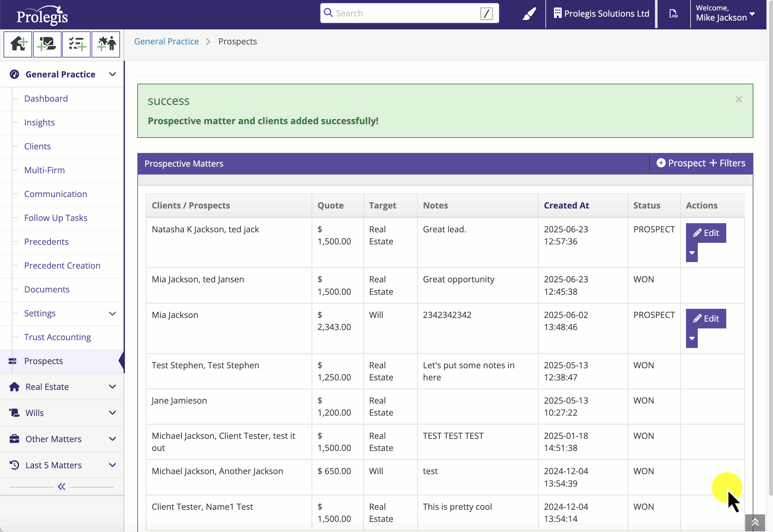Click the paintbrush theme icon
Viewport: 773px width, 532px height.
click(x=529, y=14)
